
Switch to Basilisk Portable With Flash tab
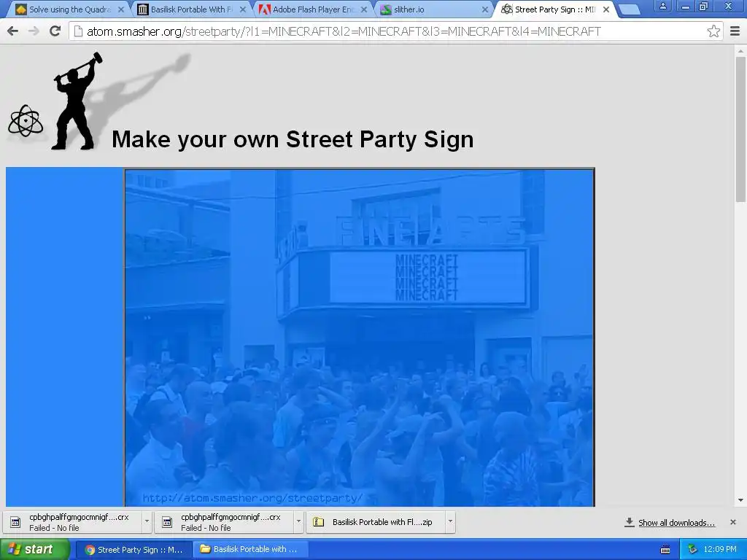190,9
